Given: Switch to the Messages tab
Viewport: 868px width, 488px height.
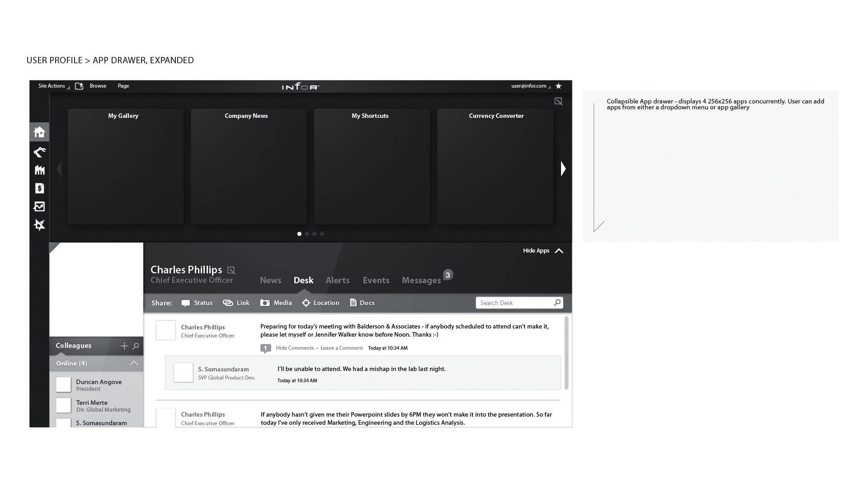Looking at the screenshot, I should pyautogui.click(x=421, y=280).
